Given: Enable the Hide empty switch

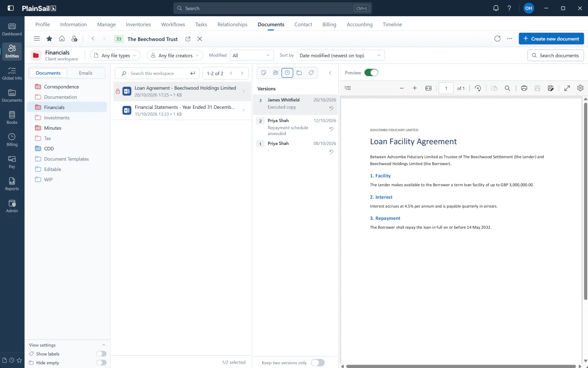Looking at the screenshot, I should (x=101, y=362).
